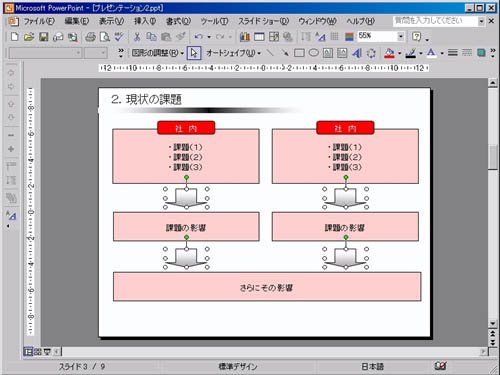Viewport: 500px width, 375px height.
Task: Click the Font Color A swatch
Action: (x=431, y=53)
